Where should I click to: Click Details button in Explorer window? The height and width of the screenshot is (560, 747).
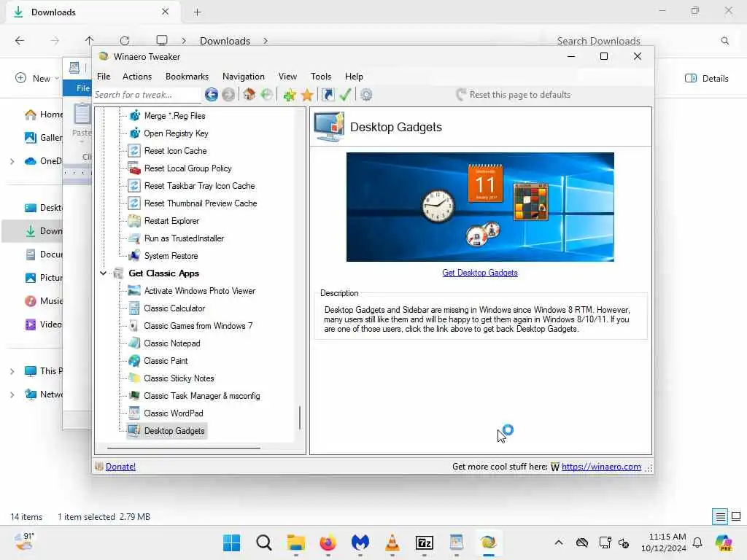pyautogui.click(x=706, y=79)
